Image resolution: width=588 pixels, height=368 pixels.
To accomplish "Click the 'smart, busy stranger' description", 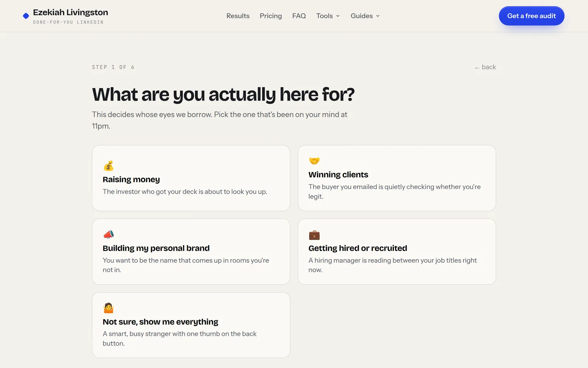I will coord(179,339).
